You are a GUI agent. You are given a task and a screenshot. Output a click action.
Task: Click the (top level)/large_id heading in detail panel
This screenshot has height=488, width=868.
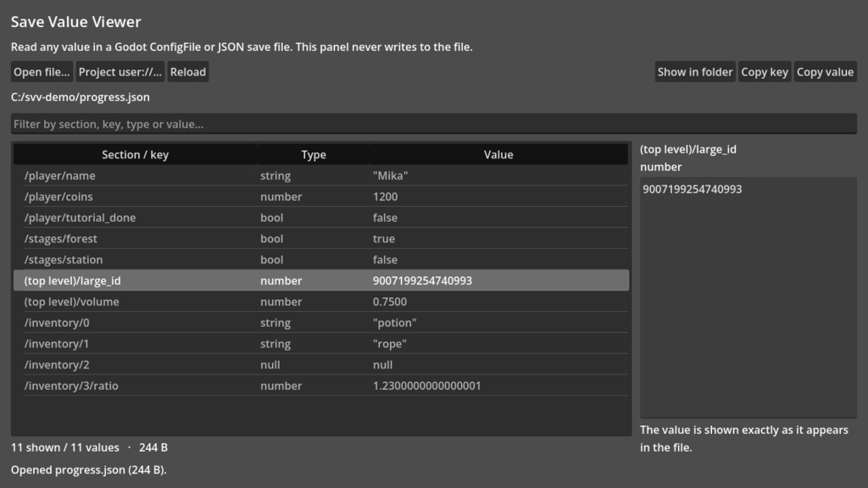(688, 149)
